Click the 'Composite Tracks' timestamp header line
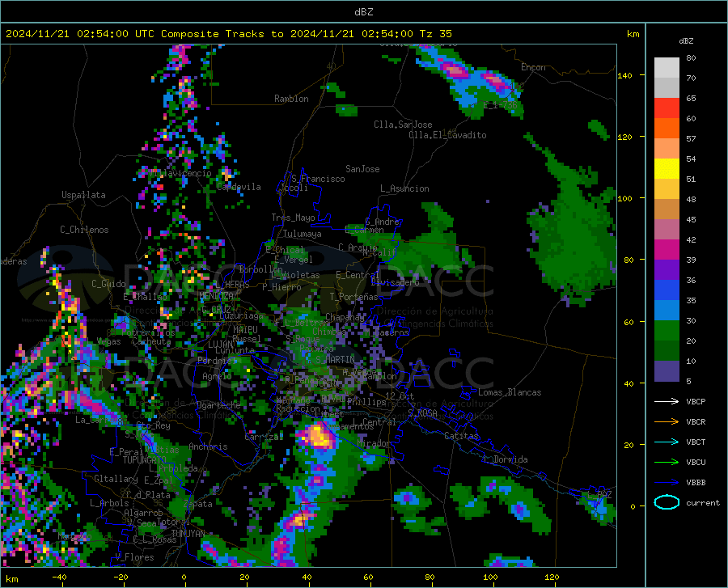 click(228, 34)
